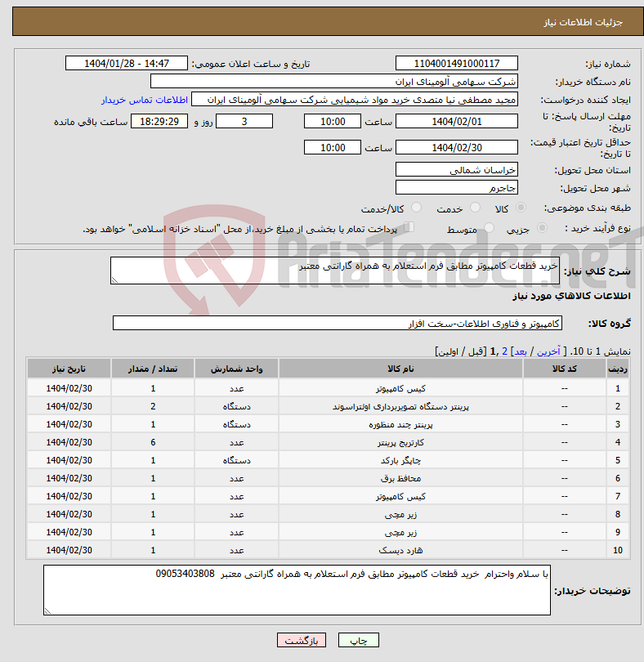This screenshot has width=644, height=662.
Task: Click the price validity time field 10:00
Action: [333, 148]
